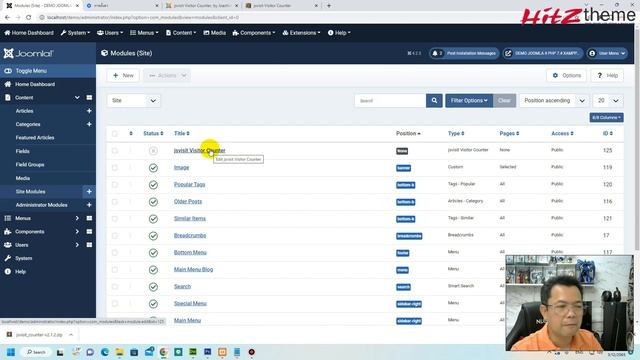Open the Options settings button

pyautogui.click(x=567, y=76)
